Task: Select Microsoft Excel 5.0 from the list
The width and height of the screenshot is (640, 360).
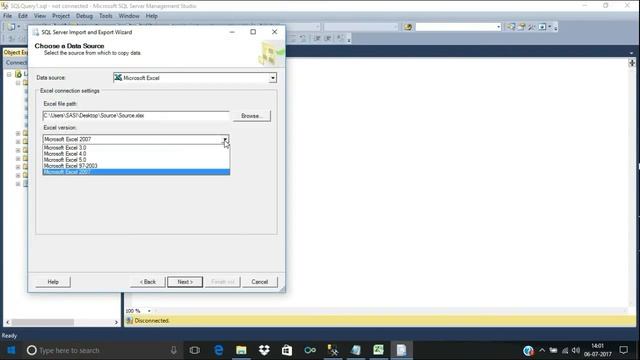Action: point(136,160)
